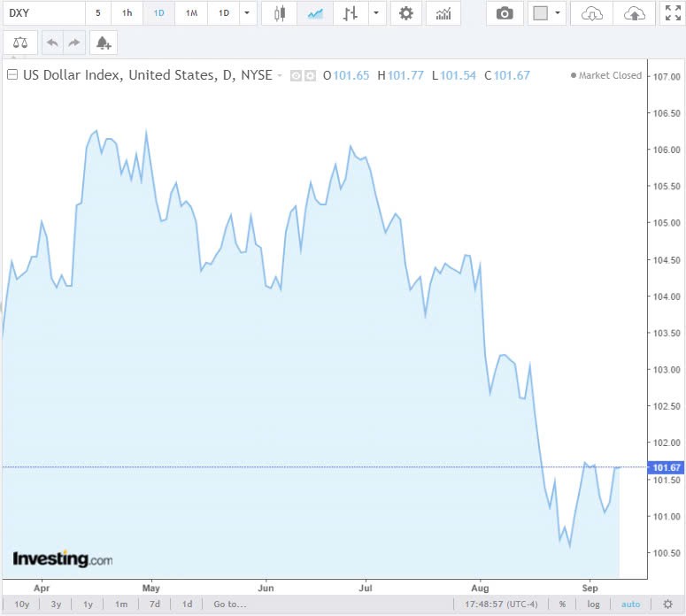Click the Market Closed status
The image size is (686, 616).
606,75
